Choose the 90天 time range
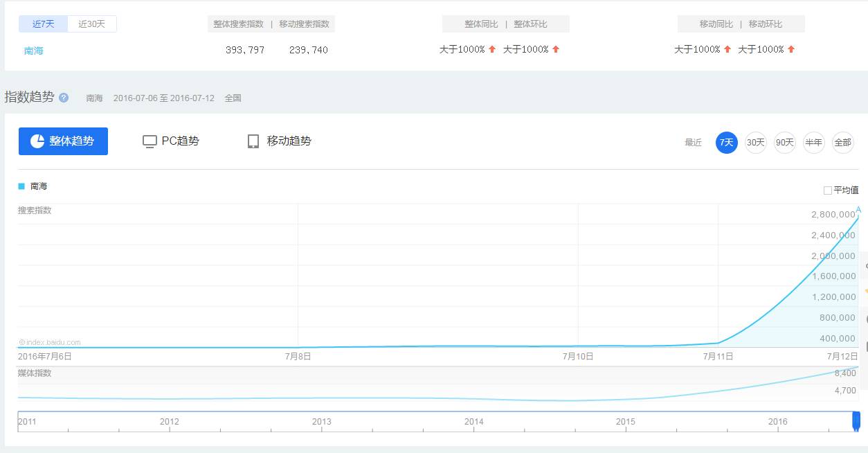Viewport: 868px width, 453px height. point(785,143)
